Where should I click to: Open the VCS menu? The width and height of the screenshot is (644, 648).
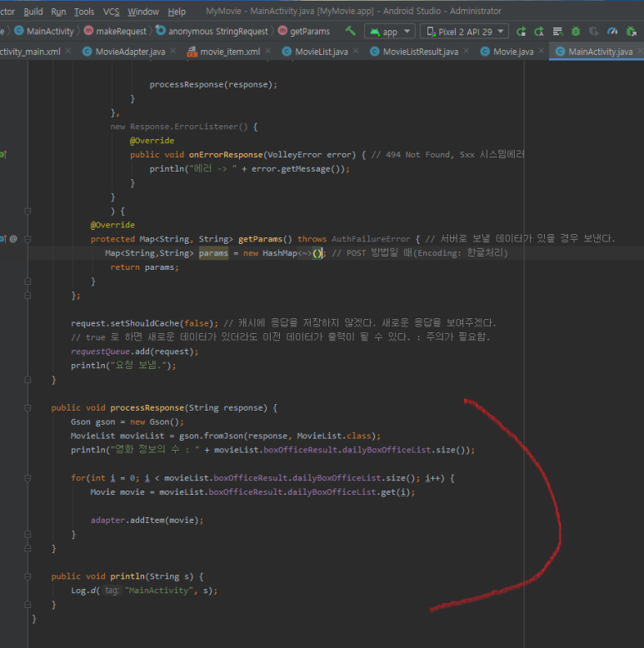[111, 12]
